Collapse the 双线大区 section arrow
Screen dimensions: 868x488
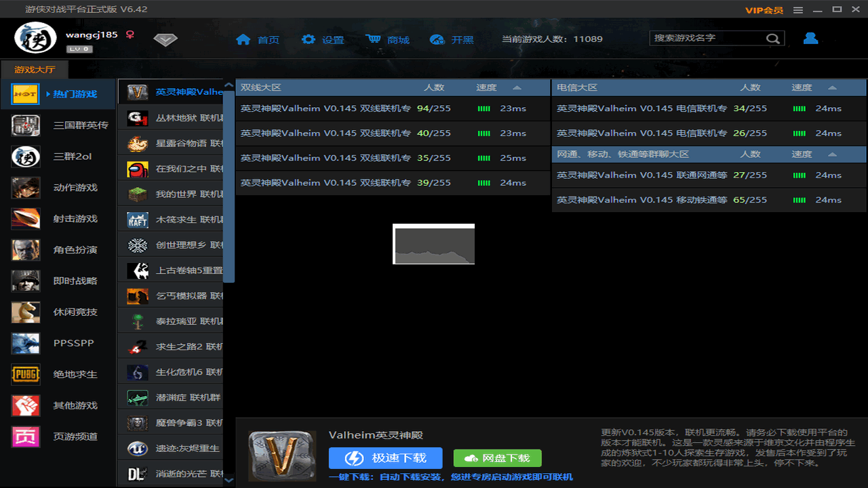[517, 87]
